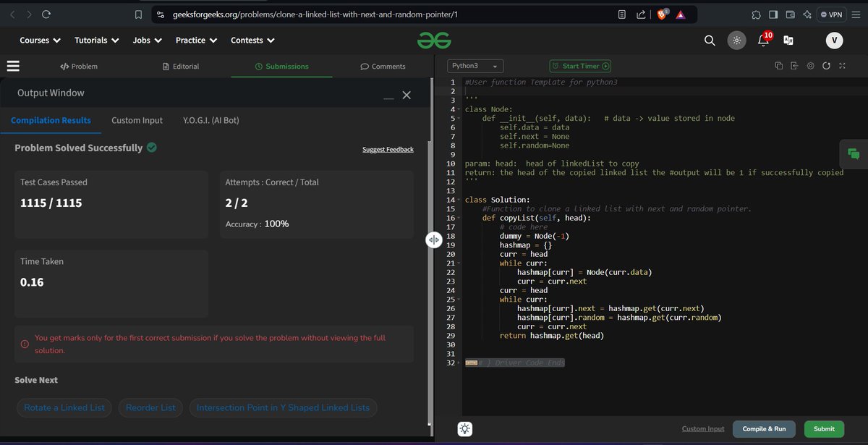Screen dimensions: 868x445
Task: Switch to the Problem tab
Action: pos(78,66)
